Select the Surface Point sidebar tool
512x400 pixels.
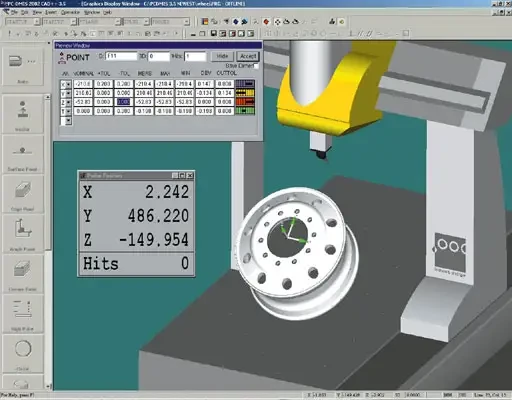(x=23, y=155)
